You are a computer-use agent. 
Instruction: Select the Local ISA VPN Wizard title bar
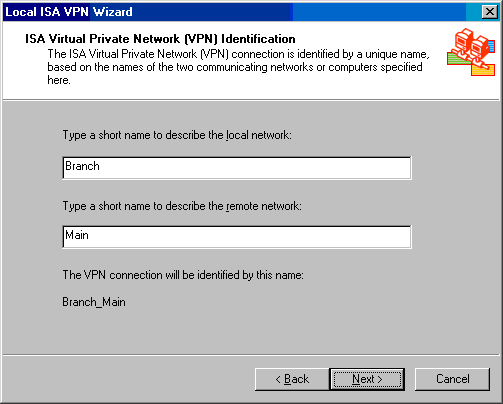[250, 12]
